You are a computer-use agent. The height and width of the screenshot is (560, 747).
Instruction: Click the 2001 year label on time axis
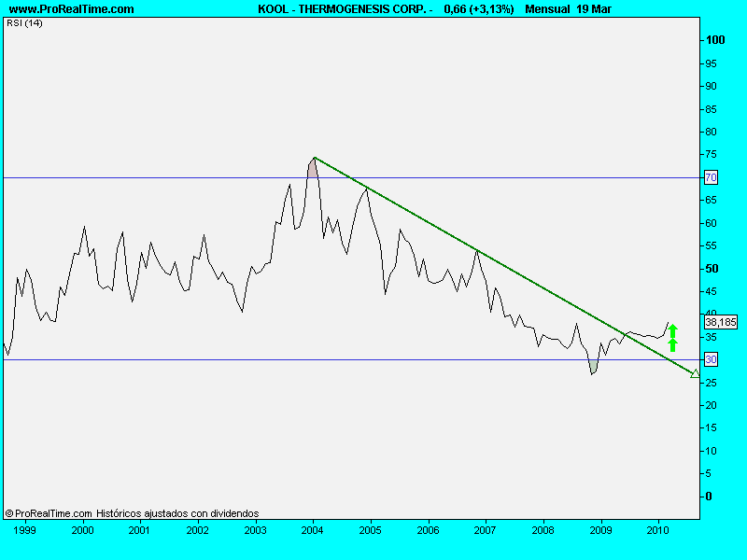[x=139, y=530]
